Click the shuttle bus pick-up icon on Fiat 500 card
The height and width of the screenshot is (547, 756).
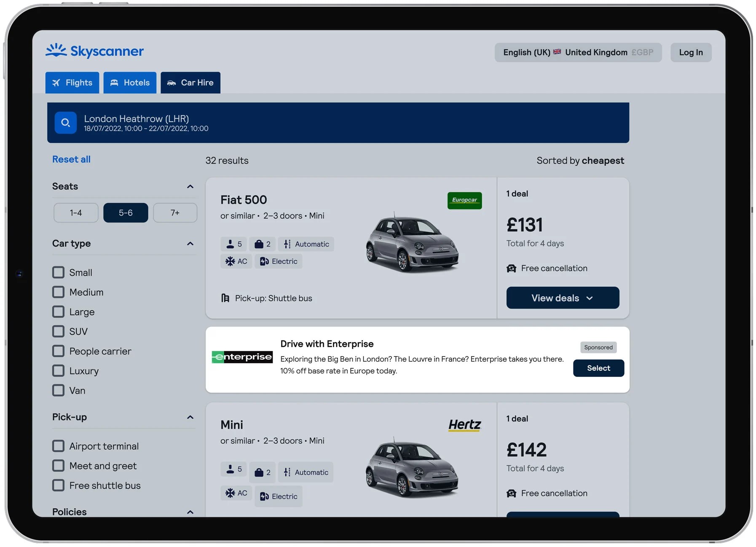click(225, 298)
